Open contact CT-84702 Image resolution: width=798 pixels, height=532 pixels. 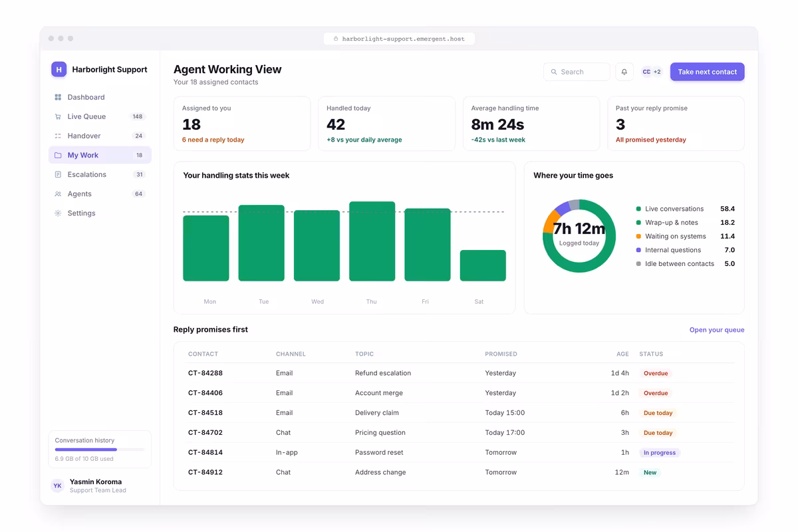[x=205, y=433]
